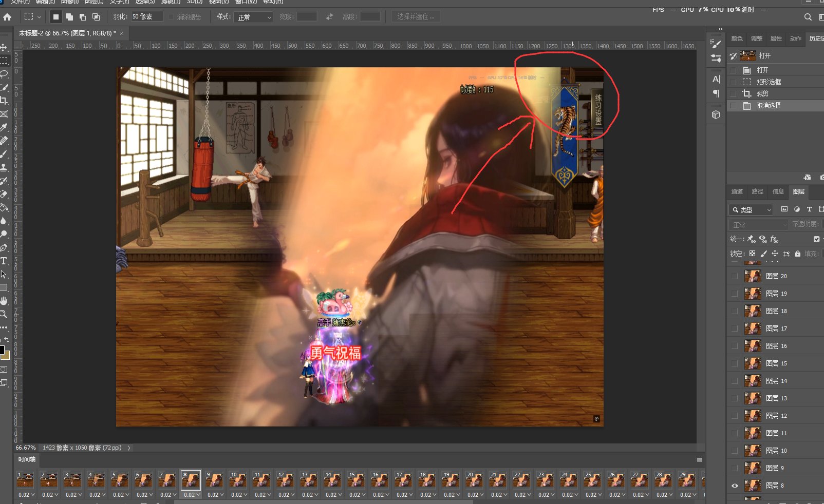Select the Paint Bucket tool
Viewport: 824px width, 504px height.
[x=4, y=207]
